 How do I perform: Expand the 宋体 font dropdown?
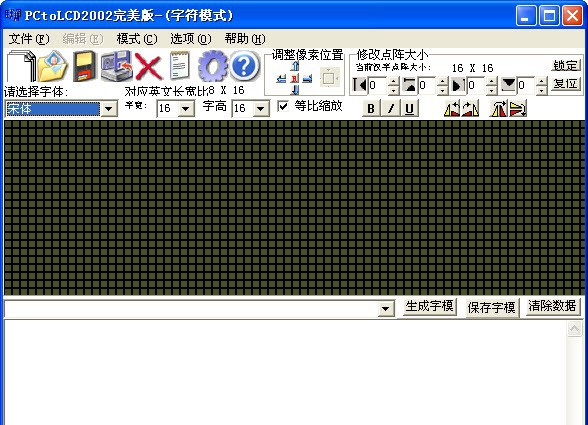(109, 109)
